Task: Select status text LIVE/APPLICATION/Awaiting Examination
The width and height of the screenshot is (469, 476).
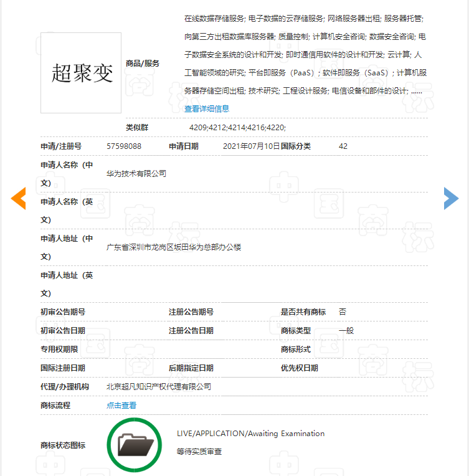Action: point(251,434)
